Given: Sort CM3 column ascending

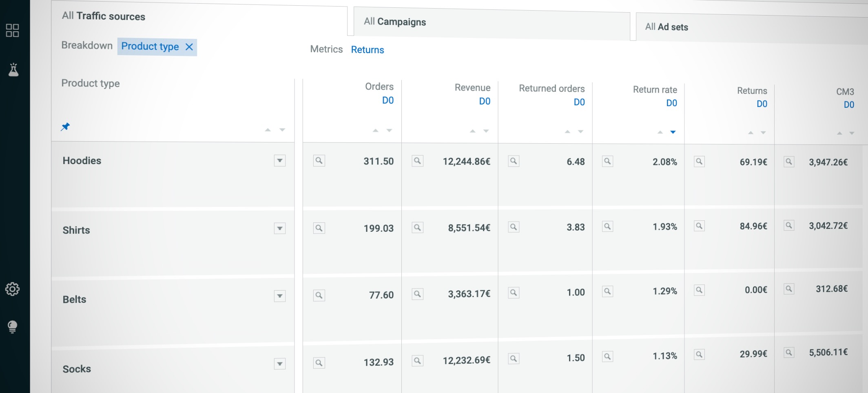Looking at the screenshot, I should pos(839,133).
